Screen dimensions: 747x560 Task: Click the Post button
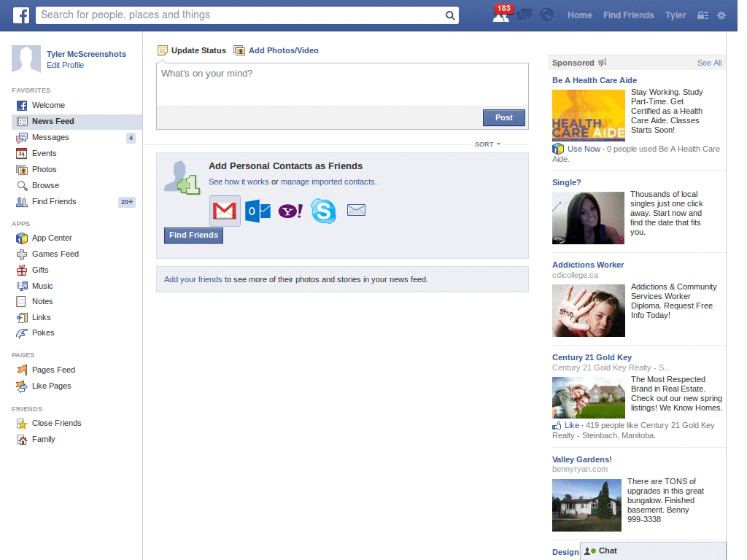point(504,117)
